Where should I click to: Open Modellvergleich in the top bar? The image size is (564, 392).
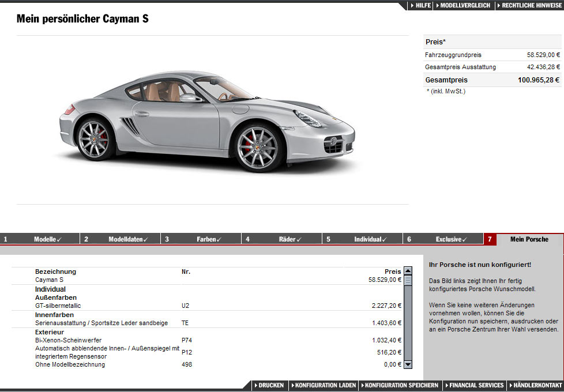pos(463,5)
